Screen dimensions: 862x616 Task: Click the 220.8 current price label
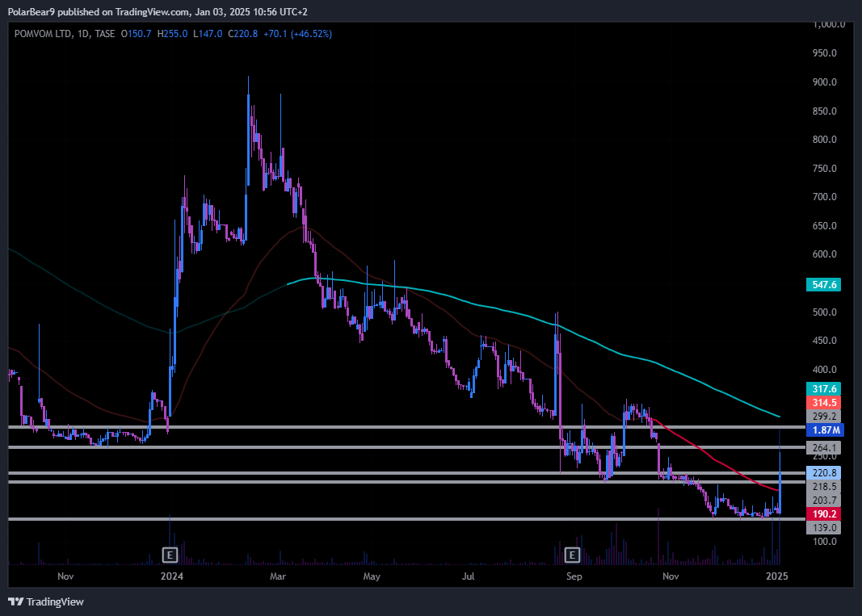823,472
